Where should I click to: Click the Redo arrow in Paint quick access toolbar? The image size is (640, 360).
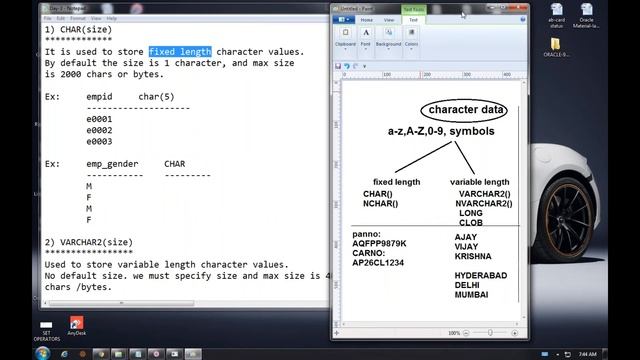(356, 66)
